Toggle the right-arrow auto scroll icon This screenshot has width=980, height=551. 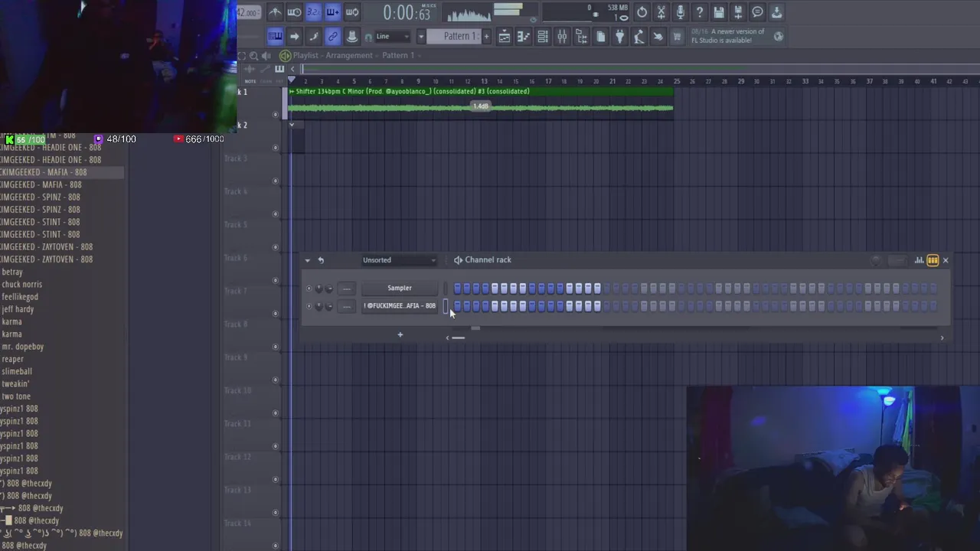(x=294, y=36)
